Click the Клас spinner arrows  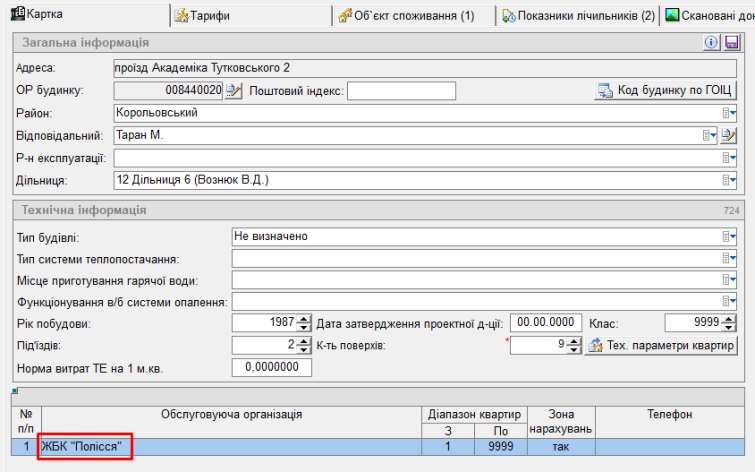click(729, 323)
